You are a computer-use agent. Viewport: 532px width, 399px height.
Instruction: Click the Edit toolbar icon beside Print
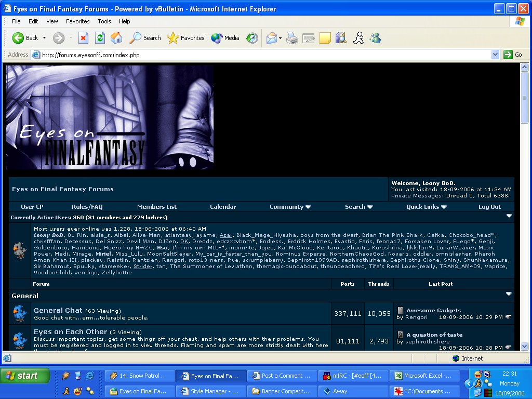(308, 38)
